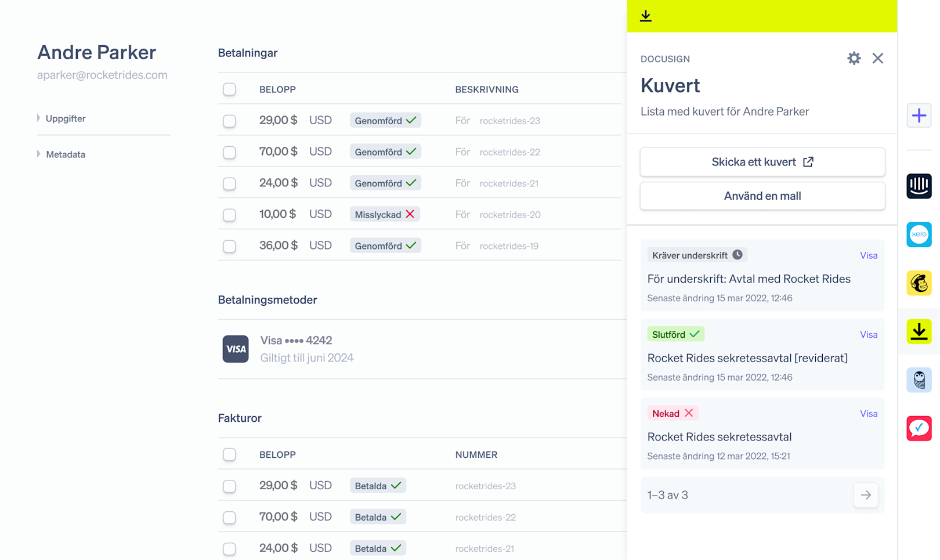Open the Mailchimp app in sidebar
The height and width of the screenshot is (560, 940).
pos(919,283)
